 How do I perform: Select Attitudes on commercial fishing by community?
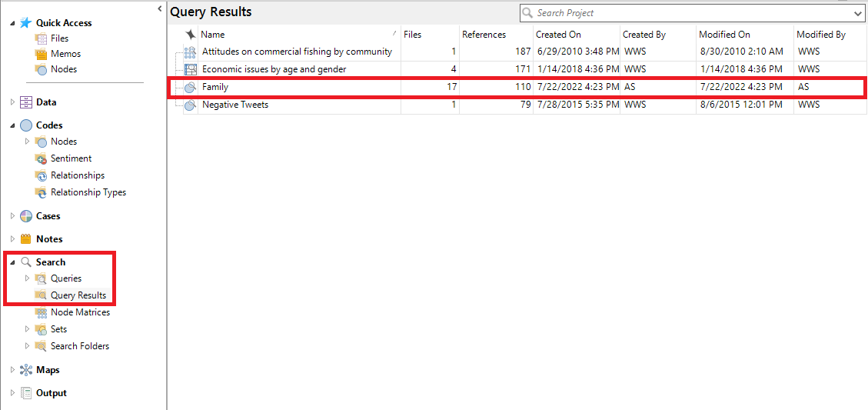pyautogui.click(x=298, y=52)
